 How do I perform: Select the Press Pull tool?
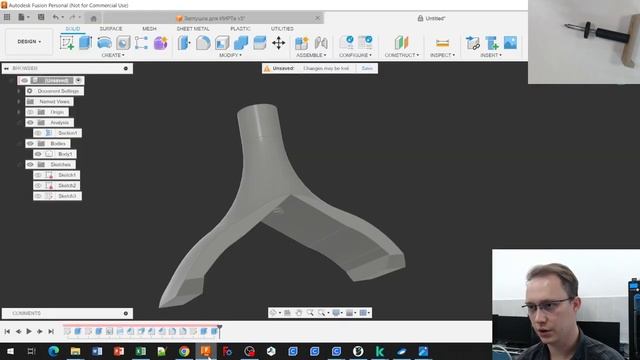pyautogui.click(x=184, y=43)
